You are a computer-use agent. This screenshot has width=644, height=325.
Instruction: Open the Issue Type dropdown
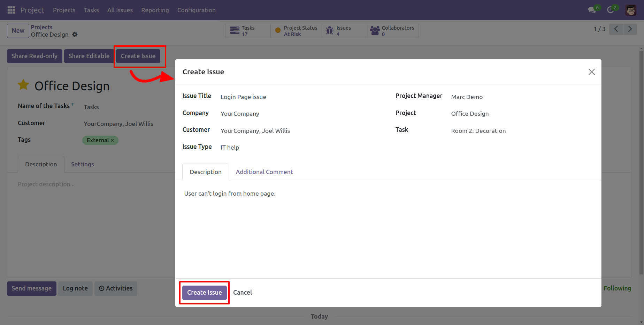tap(301, 148)
